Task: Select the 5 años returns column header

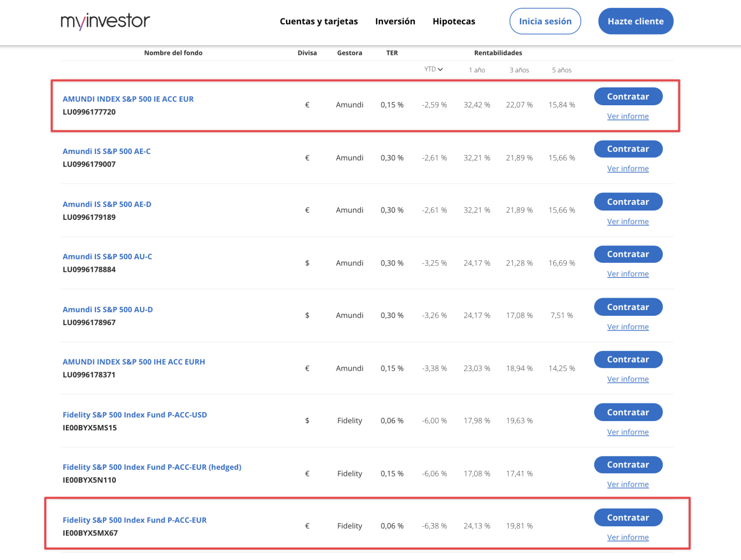Action: tap(562, 70)
